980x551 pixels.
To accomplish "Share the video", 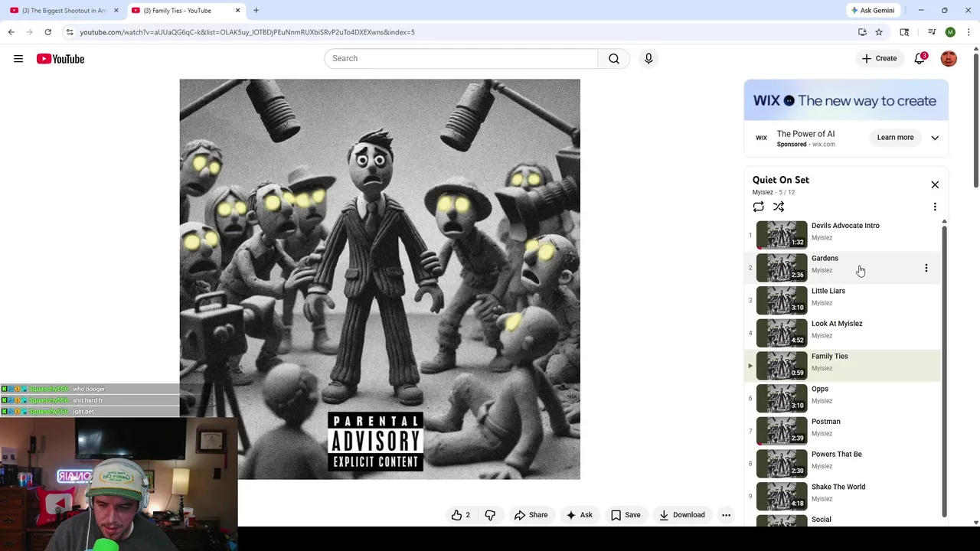I will pos(531,515).
